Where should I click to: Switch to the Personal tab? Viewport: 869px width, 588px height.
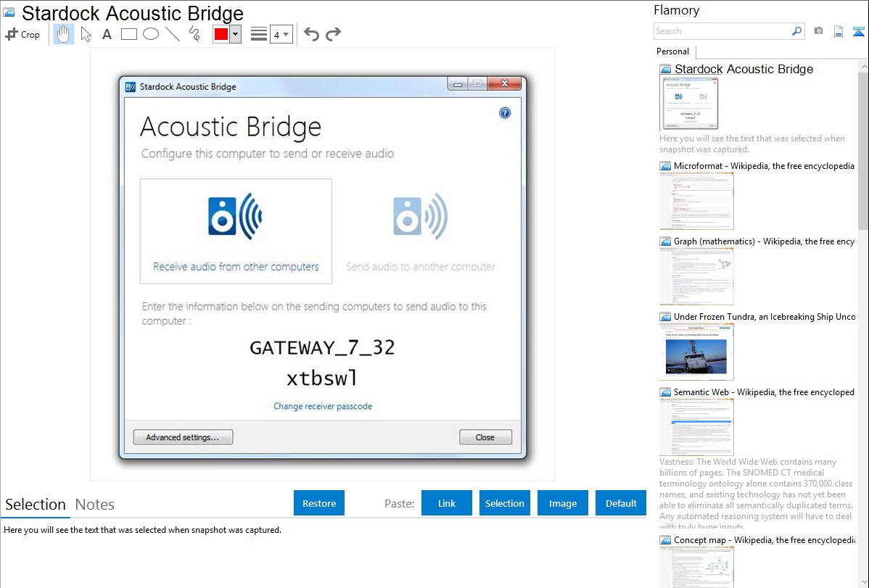pyautogui.click(x=673, y=51)
